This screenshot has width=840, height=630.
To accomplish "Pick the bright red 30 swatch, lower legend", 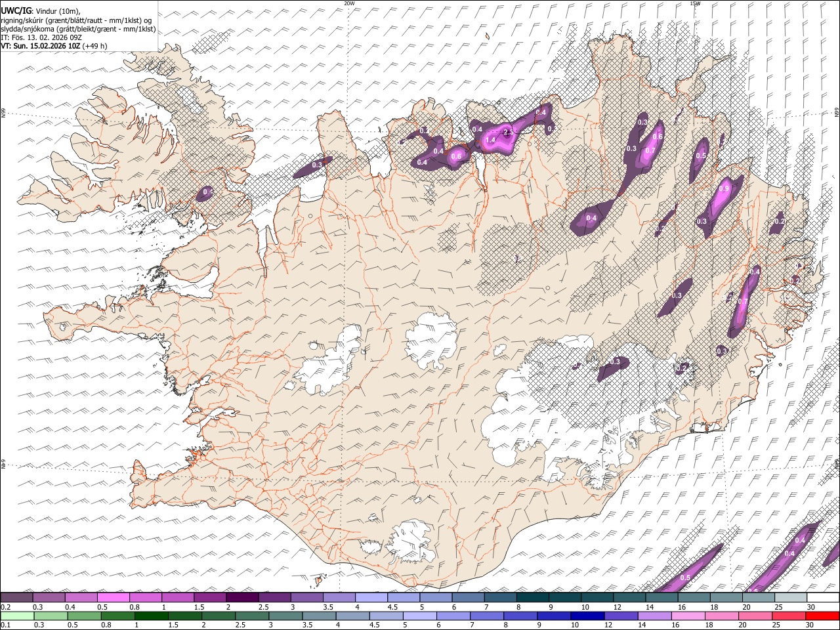I will pyautogui.click(x=822, y=616).
